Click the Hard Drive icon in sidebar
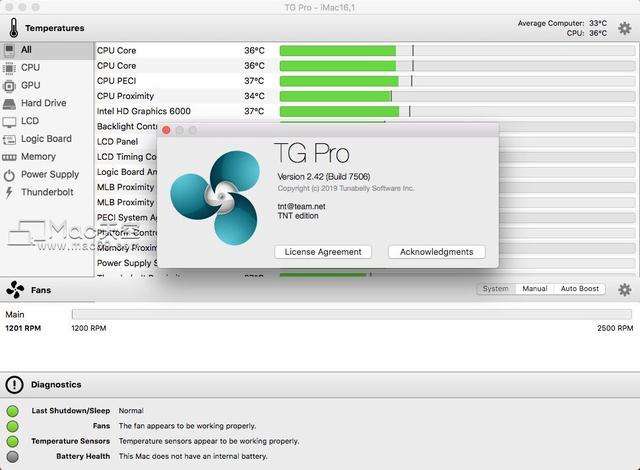This screenshot has height=470, width=640. 9,104
